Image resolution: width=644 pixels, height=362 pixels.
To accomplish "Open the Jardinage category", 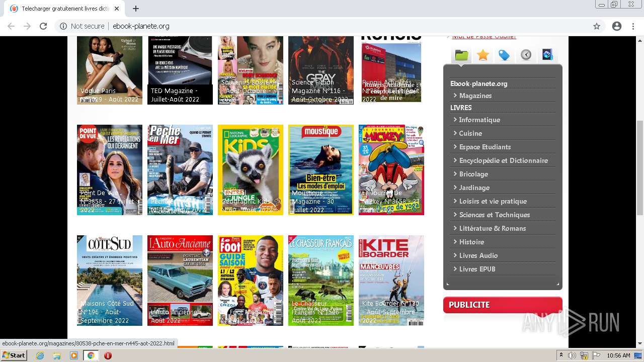I will pos(474,188).
